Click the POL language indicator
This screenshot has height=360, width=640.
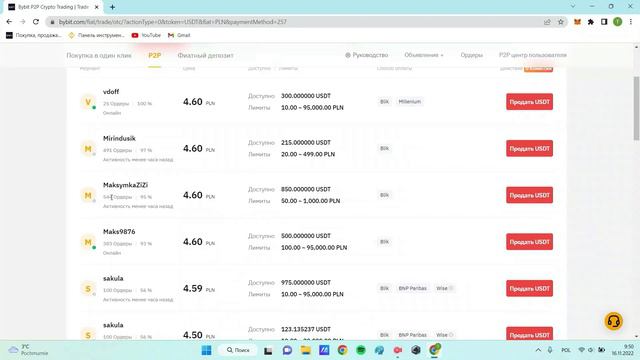[x=566, y=350]
